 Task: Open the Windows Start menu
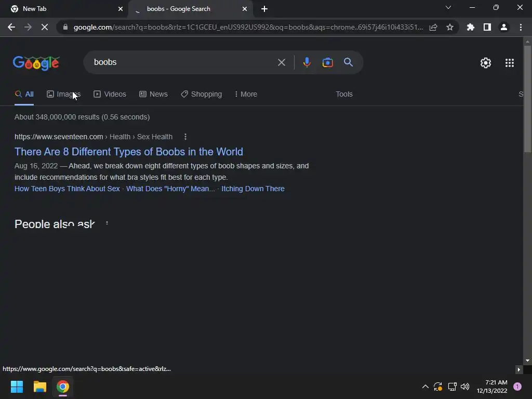pos(17,387)
